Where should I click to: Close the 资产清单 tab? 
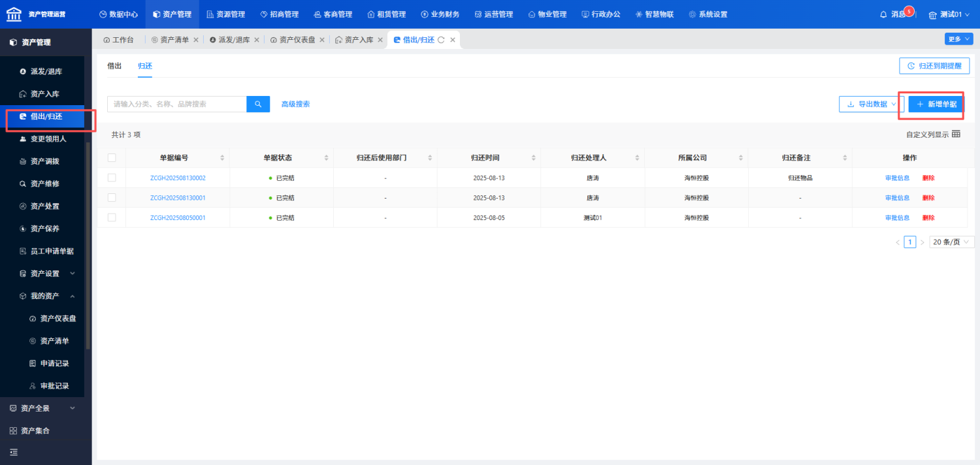196,40
